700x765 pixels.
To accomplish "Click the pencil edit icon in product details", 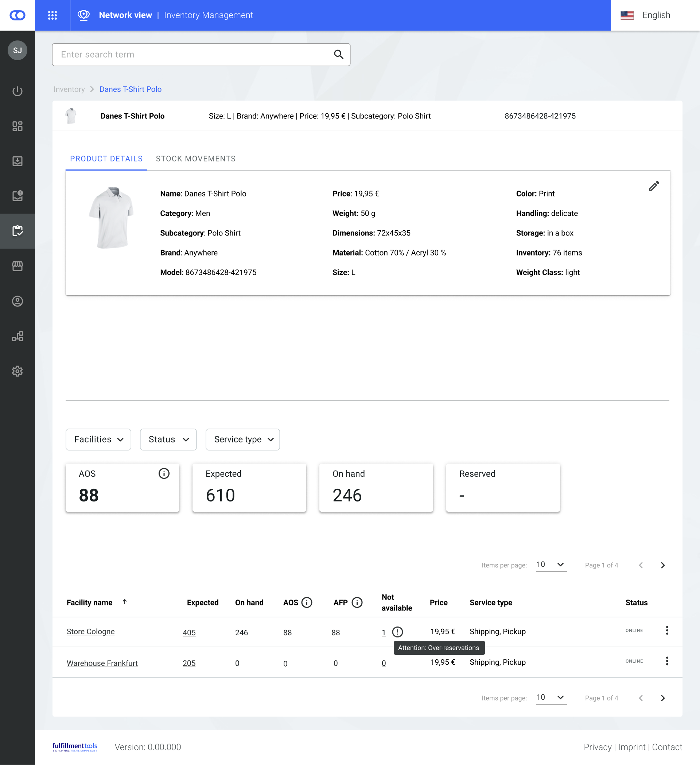I will click(654, 186).
